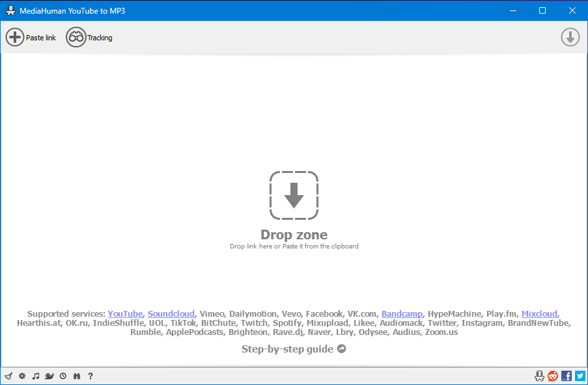Click the 'ApplePodcasts' text in services list
Viewport: 588px width, 385px height.
click(x=194, y=332)
